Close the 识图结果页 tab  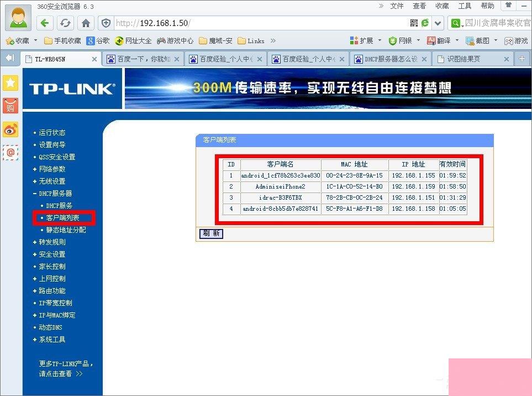click(x=507, y=59)
